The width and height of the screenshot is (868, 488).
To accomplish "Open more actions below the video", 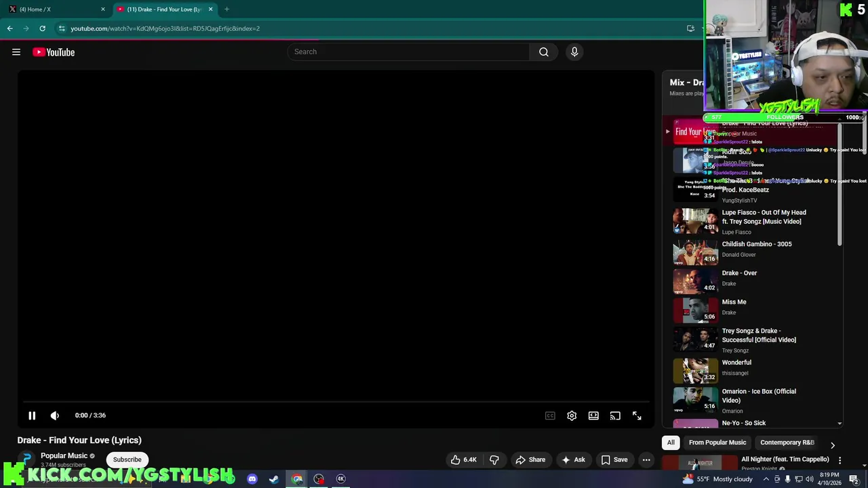I will click(x=646, y=460).
